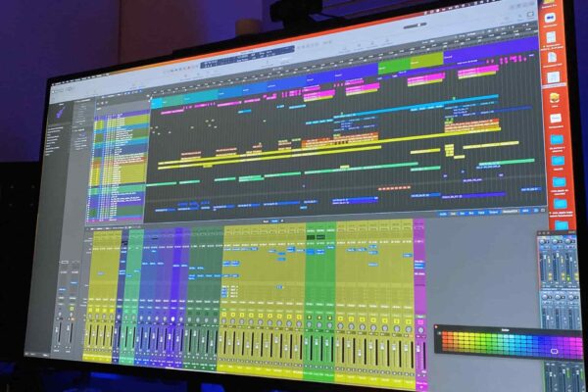
Task: Toggle the MIDI filter button in the mixer
Action: [525, 211]
